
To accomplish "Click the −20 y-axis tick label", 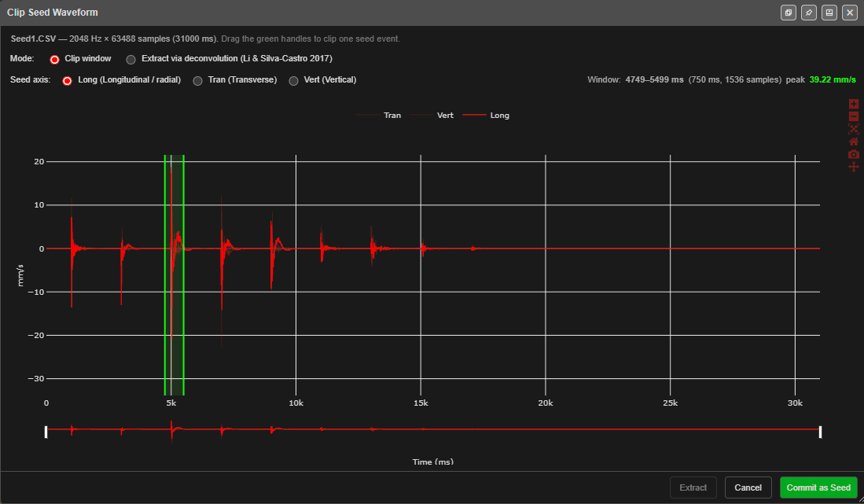I will pyautogui.click(x=36, y=335).
